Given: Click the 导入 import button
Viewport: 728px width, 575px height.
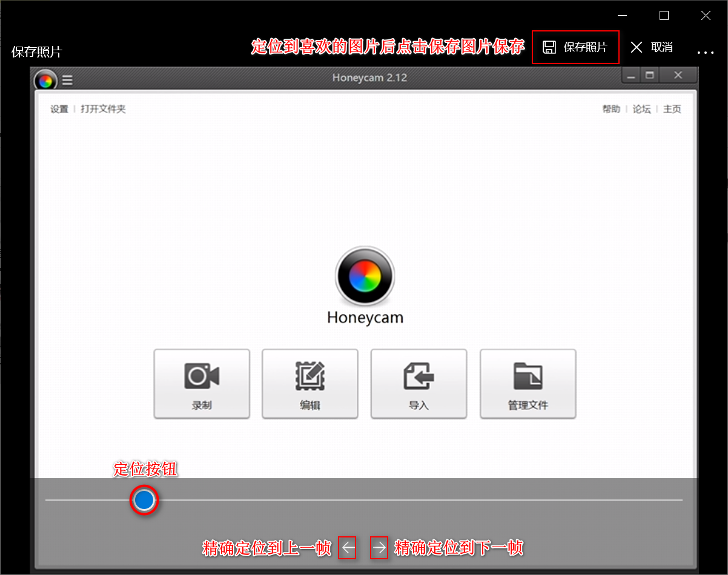Looking at the screenshot, I should 419,384.
